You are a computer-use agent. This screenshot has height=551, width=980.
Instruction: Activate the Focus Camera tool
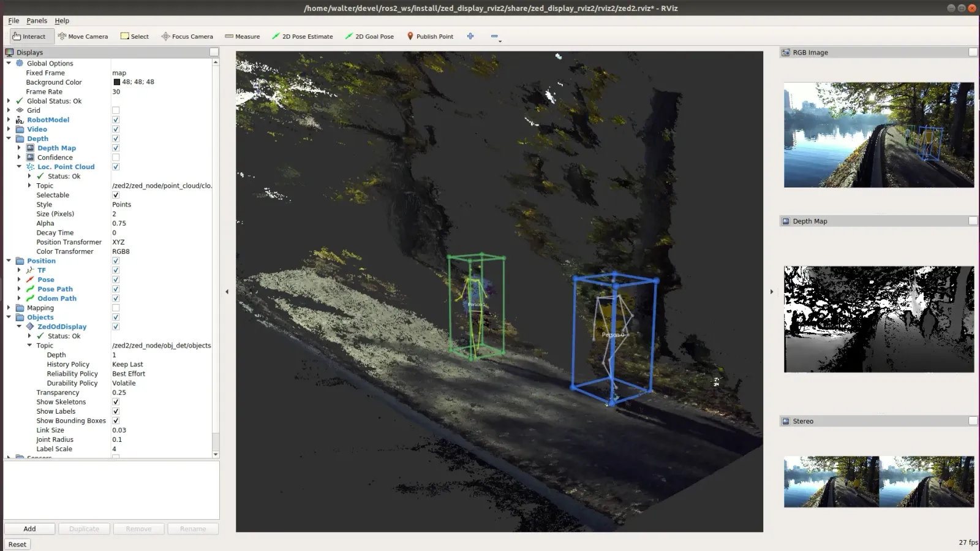point(187,36)
